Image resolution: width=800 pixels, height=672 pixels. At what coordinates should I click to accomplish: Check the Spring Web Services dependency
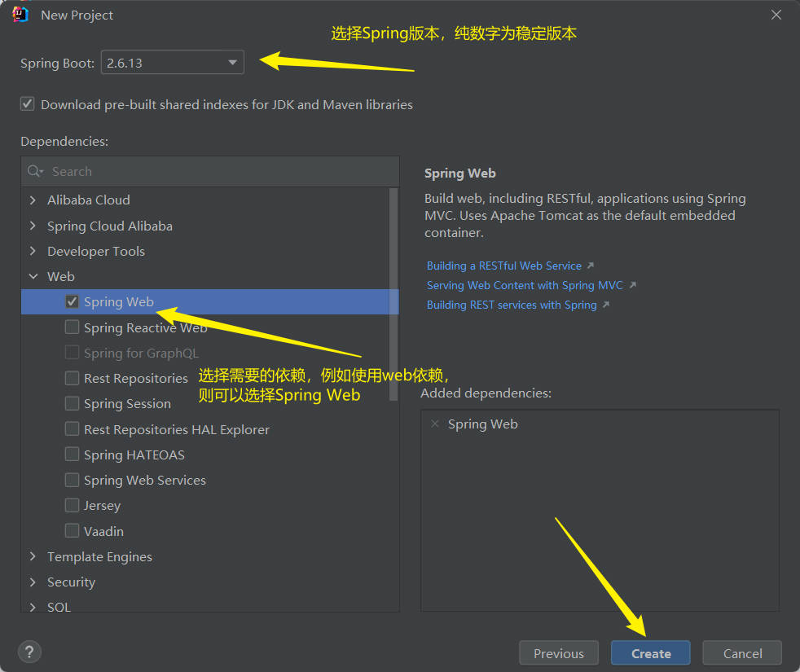72,480
